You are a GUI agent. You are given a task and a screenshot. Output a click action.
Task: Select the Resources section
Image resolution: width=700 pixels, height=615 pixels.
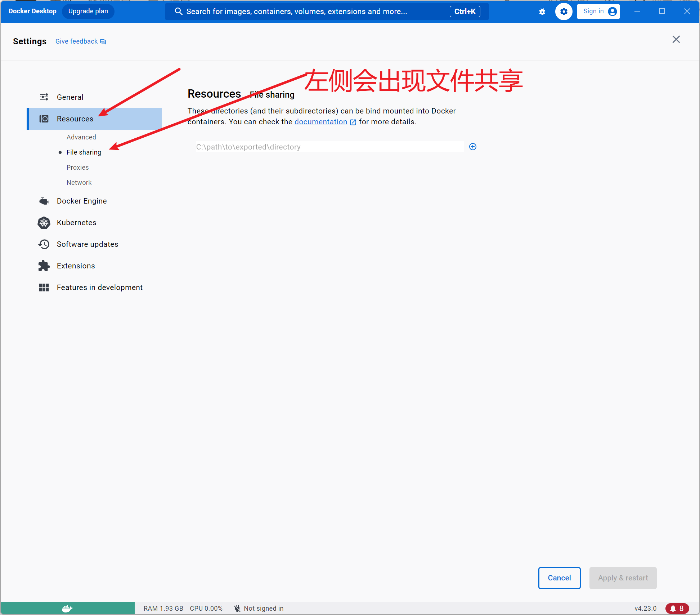(75, 119)
